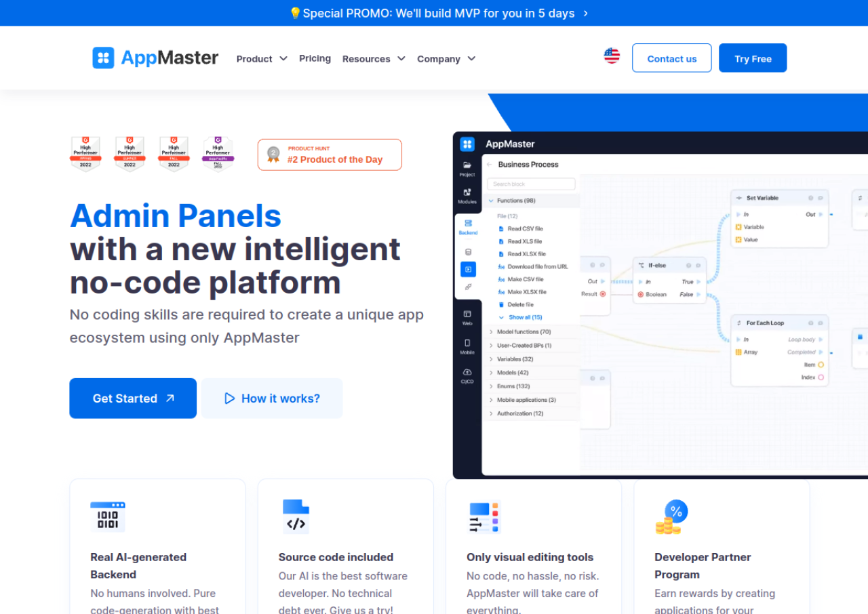Click the purple Asia Pacific High Performer badge

pyautogui.click(x=218, y=154)
